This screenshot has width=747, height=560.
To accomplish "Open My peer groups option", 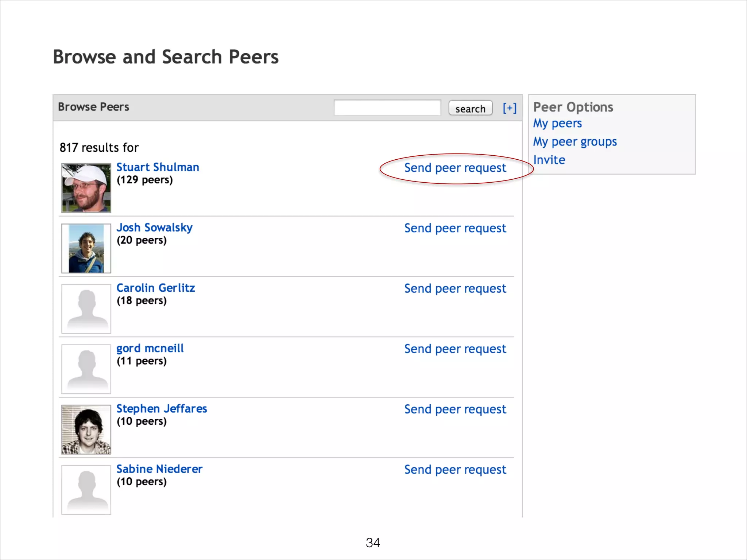I will point(574,141).
